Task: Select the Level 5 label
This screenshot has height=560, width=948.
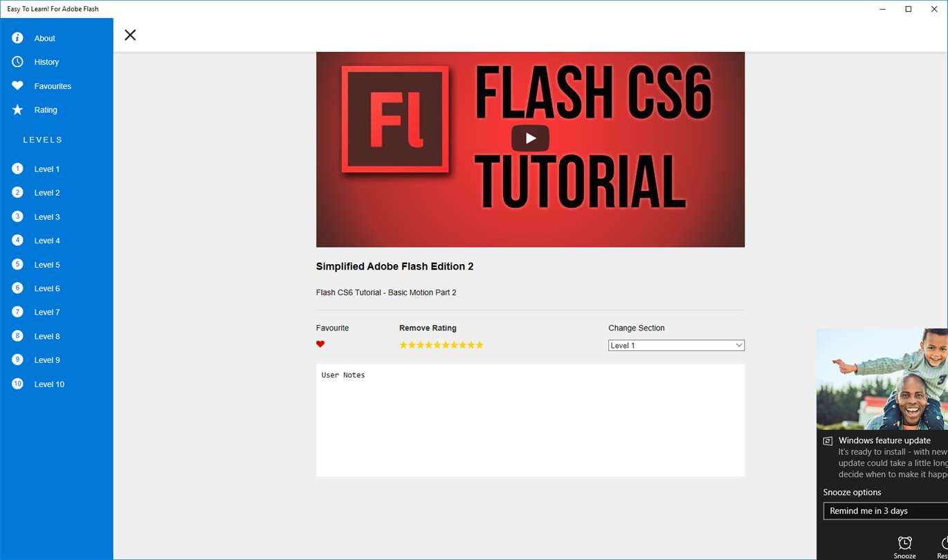Action: click(x=47, y=265)
